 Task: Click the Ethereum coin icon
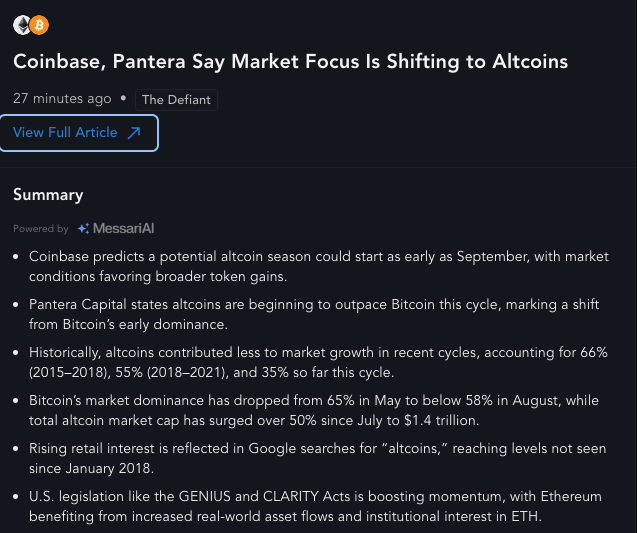[x=22, y=25]
